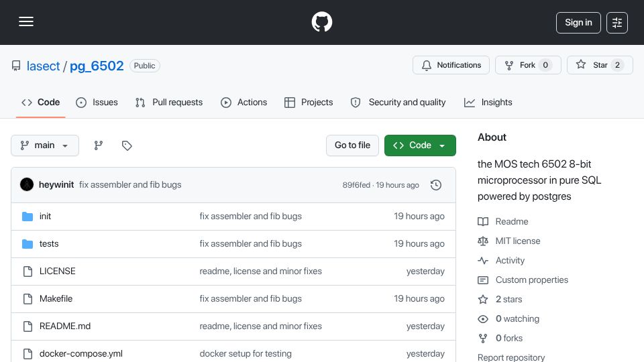
Task: View the Insights tab
Action: (x=488, y=102)
